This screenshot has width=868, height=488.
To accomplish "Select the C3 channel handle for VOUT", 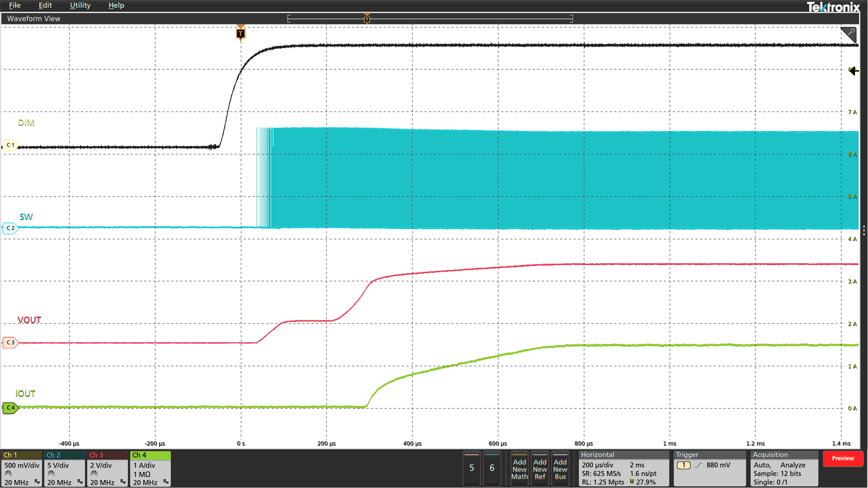I will point(10,343).
